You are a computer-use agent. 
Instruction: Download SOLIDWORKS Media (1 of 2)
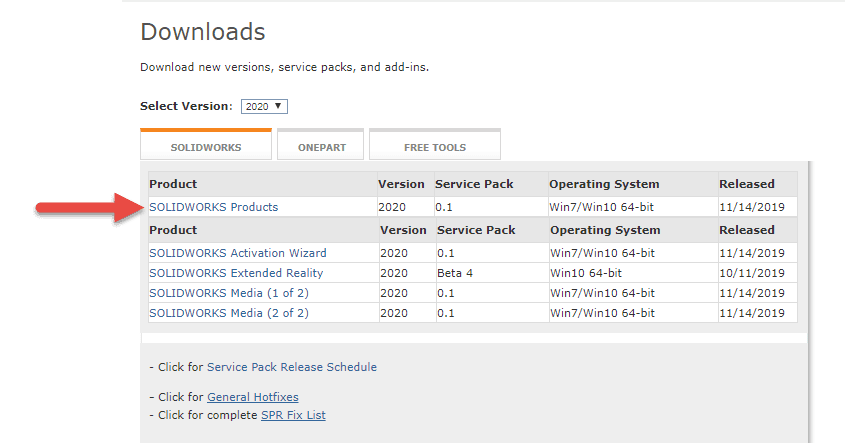[x=229, y=293]
